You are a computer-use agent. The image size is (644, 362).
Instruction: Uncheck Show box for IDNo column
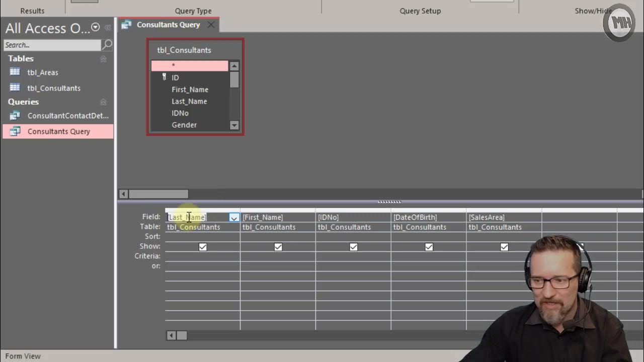coord(354,247)
